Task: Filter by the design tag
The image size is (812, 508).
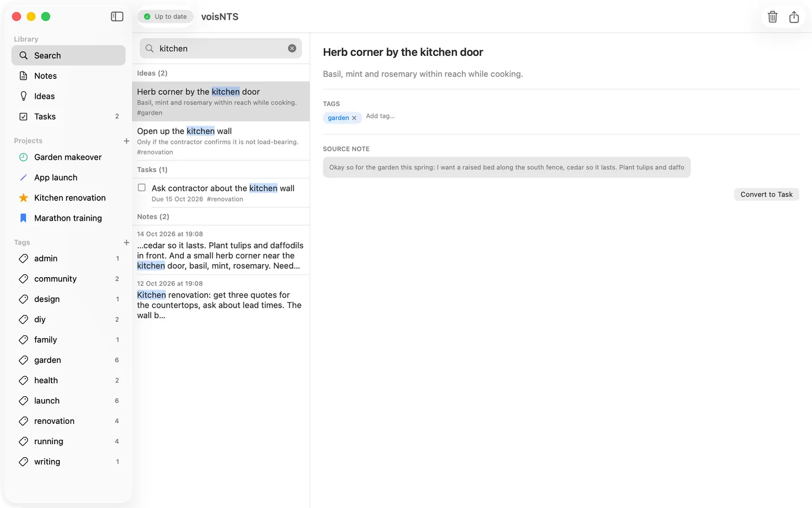Action: click(x=68, y=299)
